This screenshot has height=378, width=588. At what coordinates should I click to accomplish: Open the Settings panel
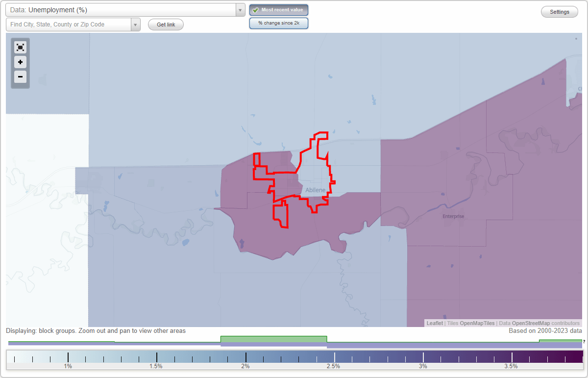pos(559,11)
